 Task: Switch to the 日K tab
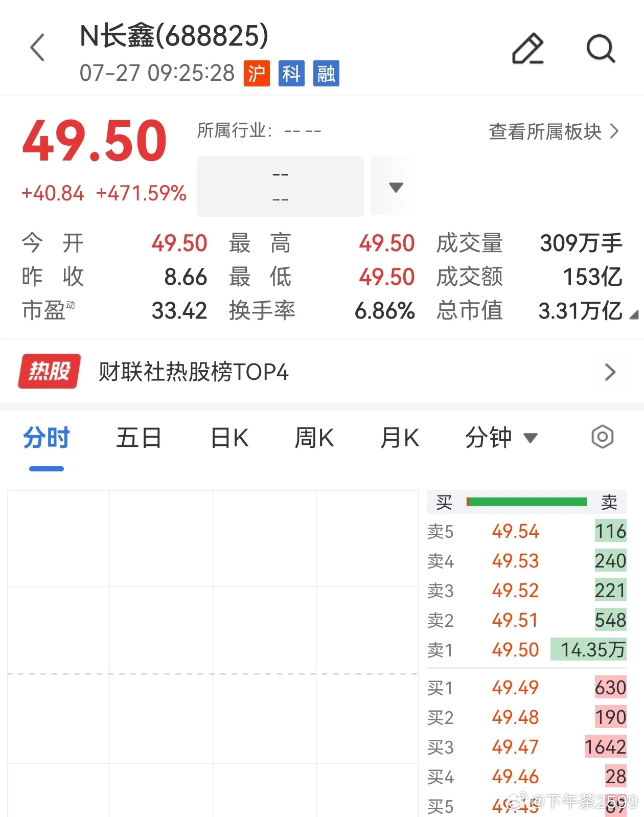[230, 438]
